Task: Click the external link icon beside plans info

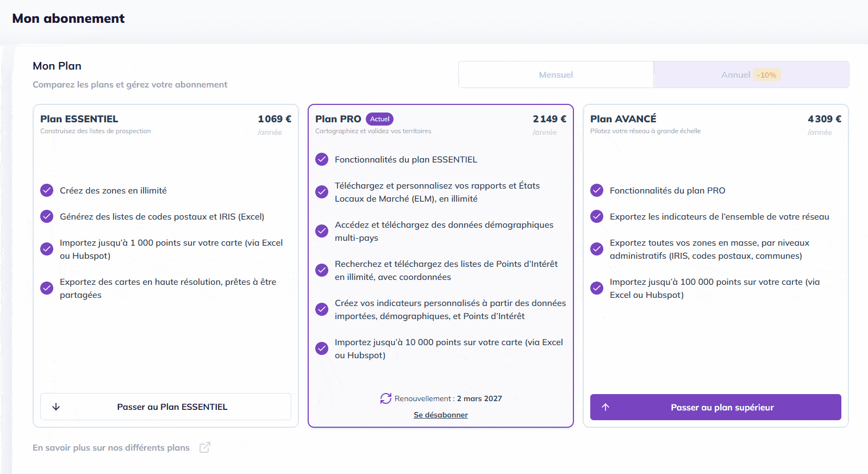Action: click(x=204, y=447)
